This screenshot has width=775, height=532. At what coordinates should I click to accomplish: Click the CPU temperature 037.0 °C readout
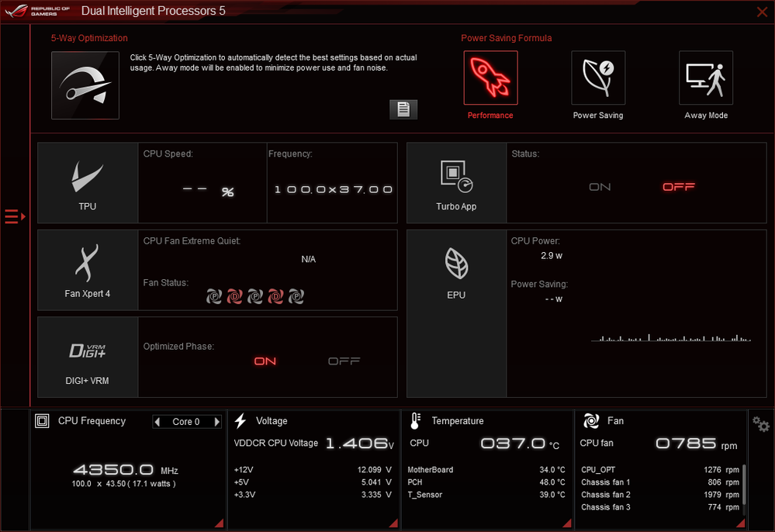(x=520, y=444)
